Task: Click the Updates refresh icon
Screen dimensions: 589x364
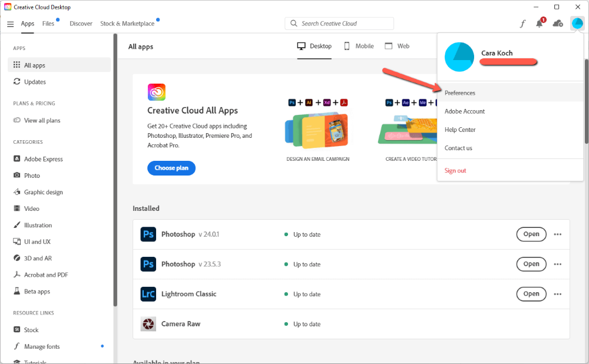Action: point(17,81)
